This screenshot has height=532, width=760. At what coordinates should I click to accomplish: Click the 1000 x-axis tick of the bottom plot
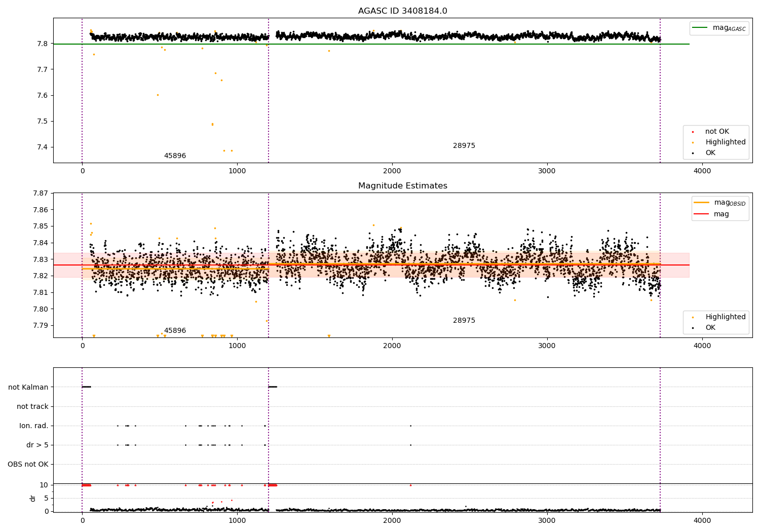[237, 521]
